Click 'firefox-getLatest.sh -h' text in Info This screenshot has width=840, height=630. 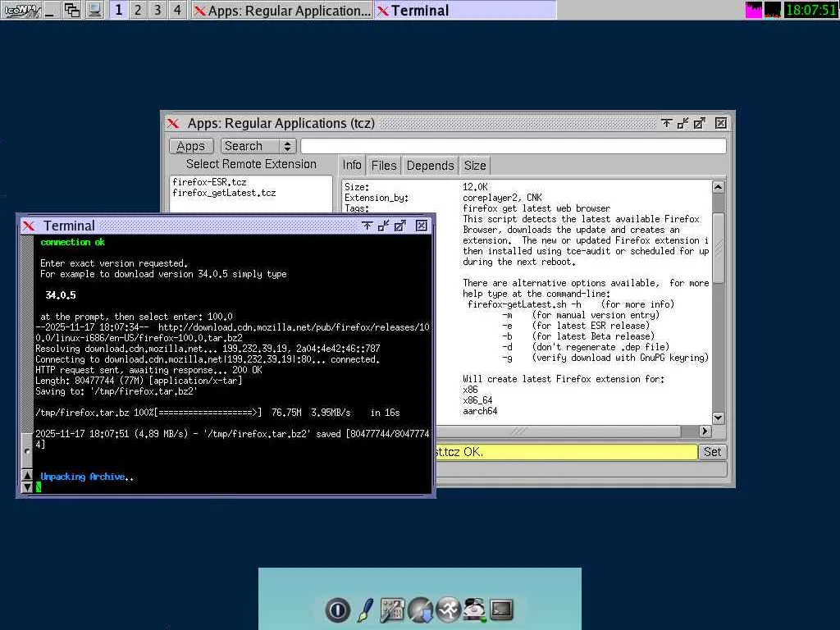pos(524,304)
